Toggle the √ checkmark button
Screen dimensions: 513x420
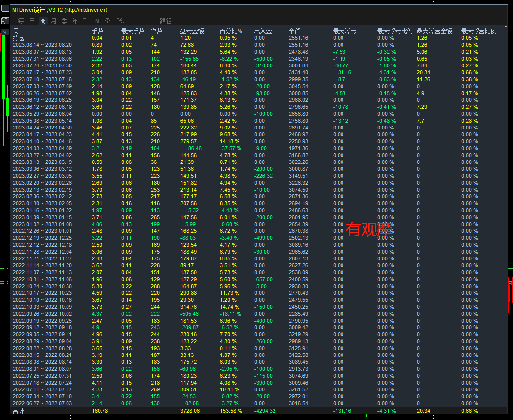pyautogui.click(x=5, y=32)
